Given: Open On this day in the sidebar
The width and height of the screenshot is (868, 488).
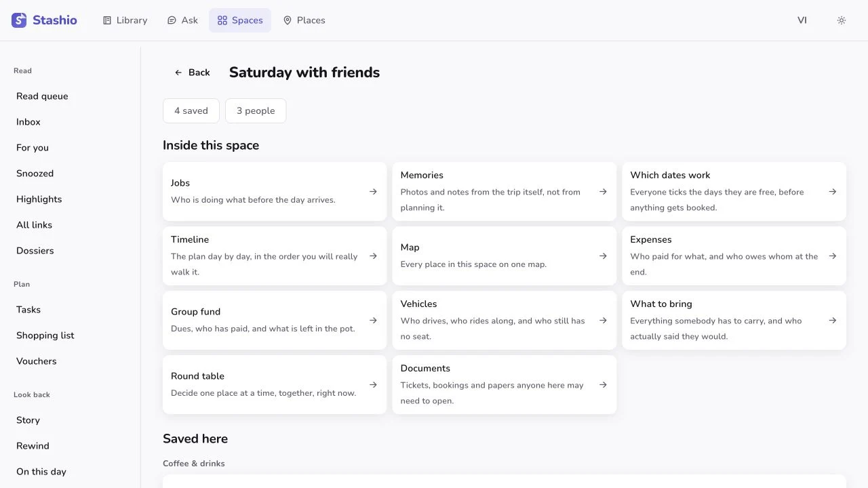Looking at the screenshot, I should [x=71, y=472].
